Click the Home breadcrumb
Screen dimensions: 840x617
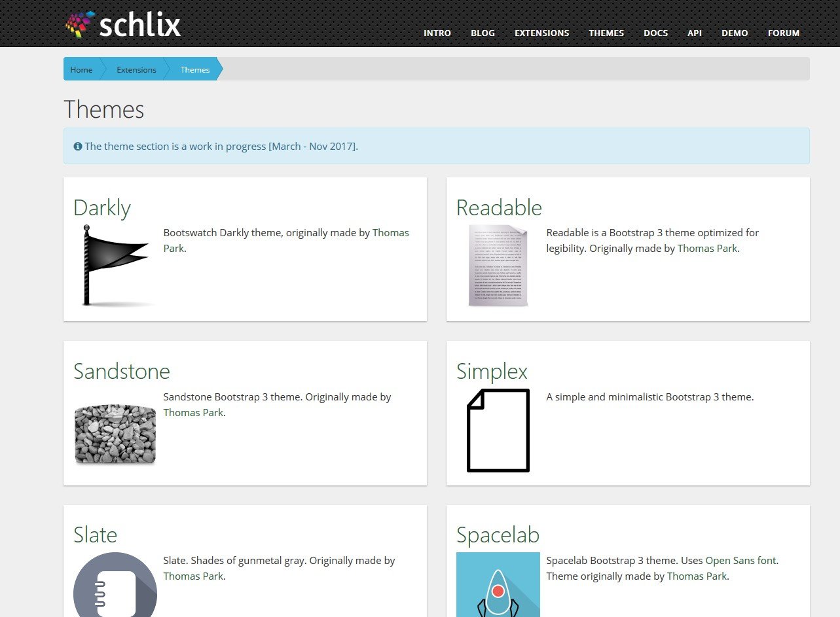[x=81, y=69]
